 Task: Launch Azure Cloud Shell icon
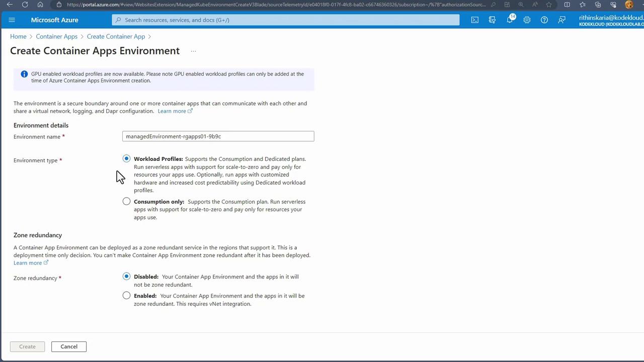click(x=474, y=20)
